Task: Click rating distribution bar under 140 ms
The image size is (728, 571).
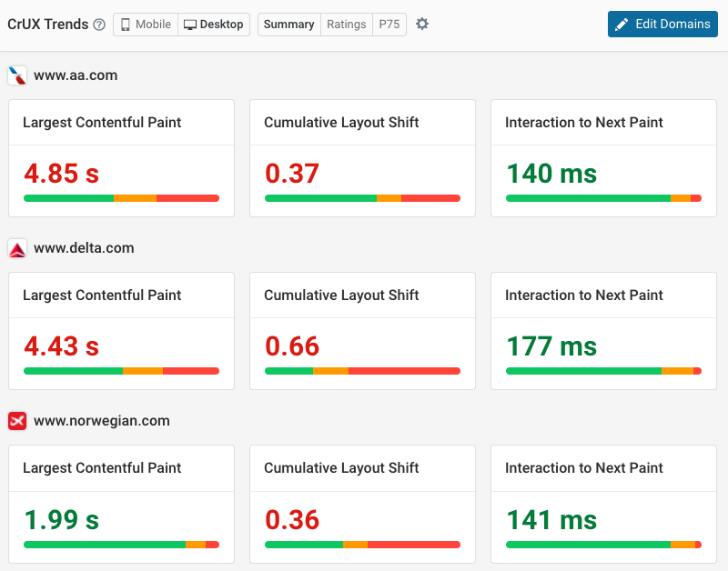Action: [603, 198]
